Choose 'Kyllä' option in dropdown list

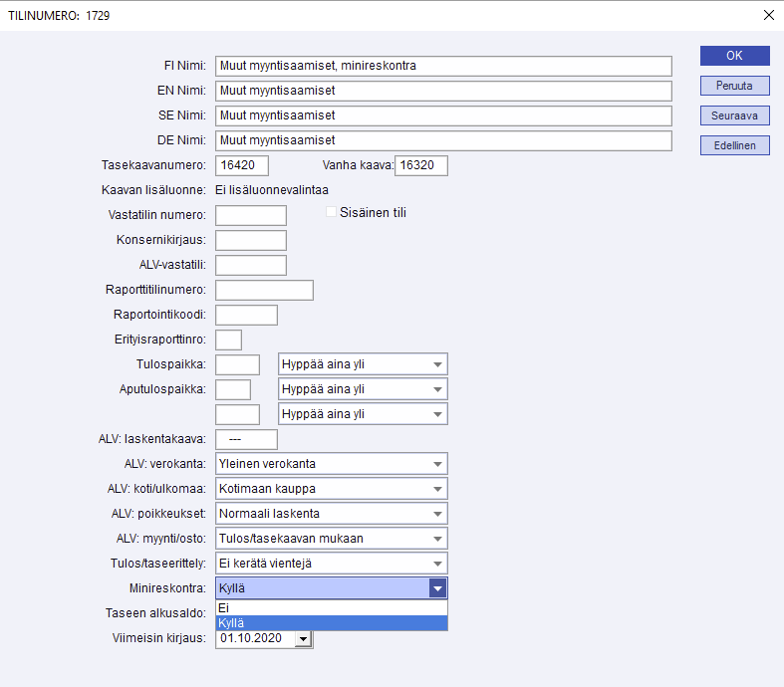click(331, 623)
